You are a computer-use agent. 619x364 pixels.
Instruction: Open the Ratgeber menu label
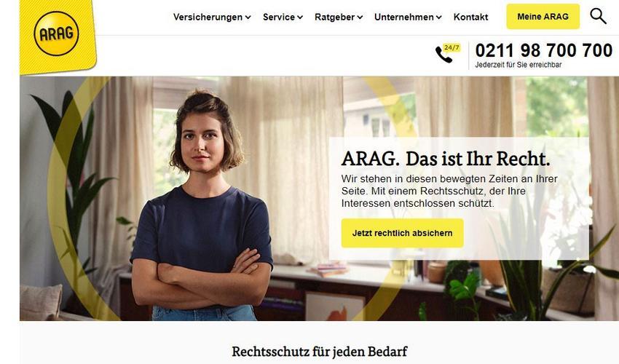[x=334, y=17]
